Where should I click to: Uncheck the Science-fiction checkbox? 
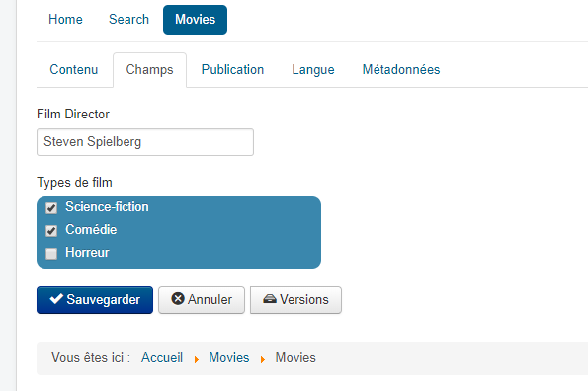(x=51, y=208)
